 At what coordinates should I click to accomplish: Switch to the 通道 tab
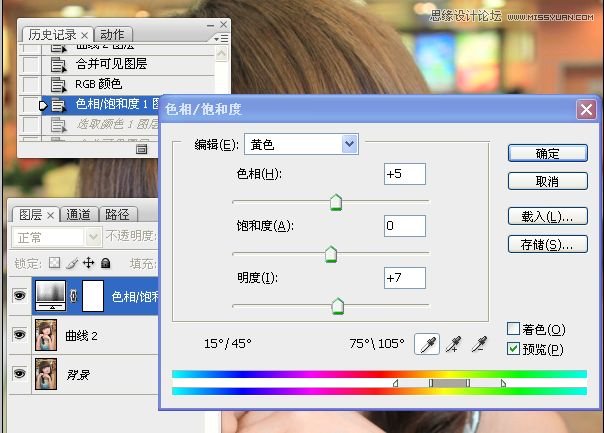pos(79,215)
